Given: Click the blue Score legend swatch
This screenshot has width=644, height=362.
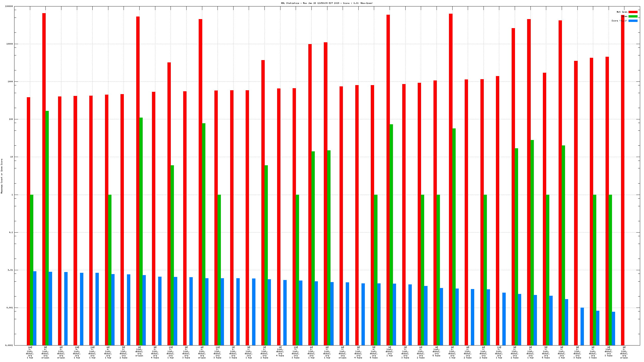Looking at the screenshot, I should tap(633, 21).
